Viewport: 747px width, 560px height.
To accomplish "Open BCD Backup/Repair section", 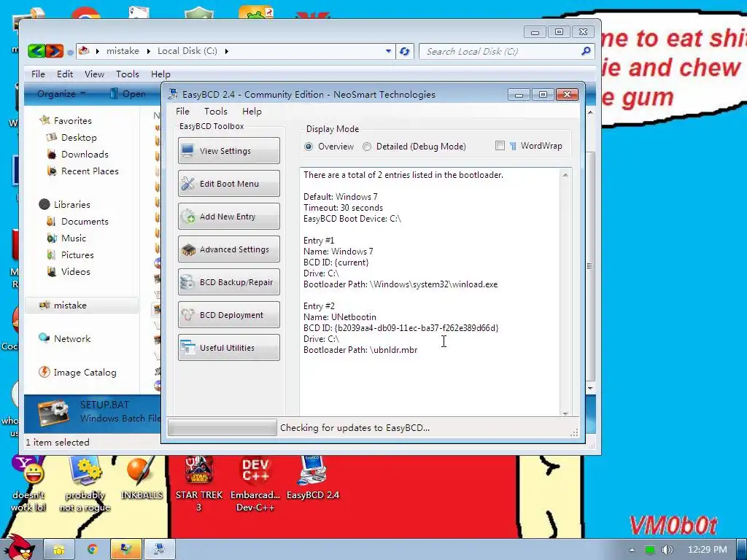I will 228,282.
